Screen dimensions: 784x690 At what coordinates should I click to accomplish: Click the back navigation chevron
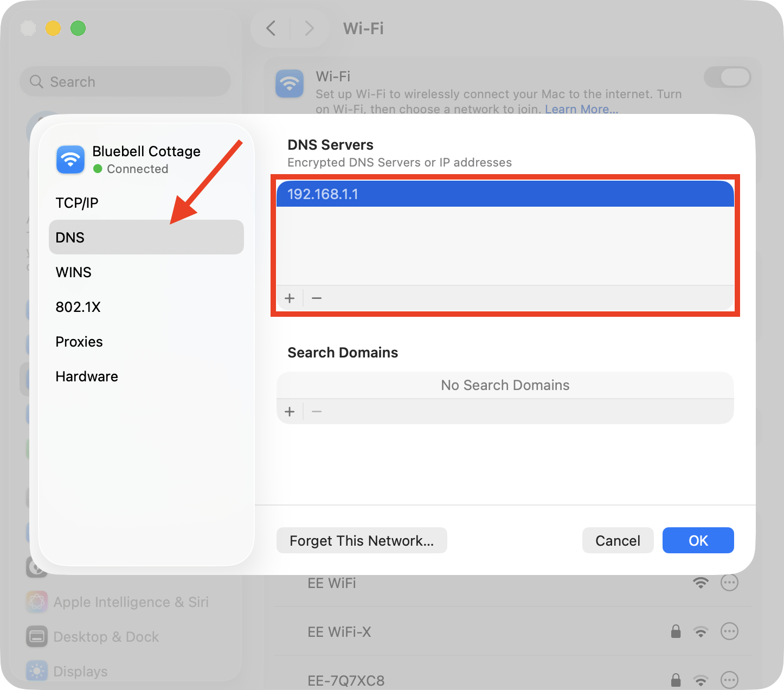tap(271, 28)
